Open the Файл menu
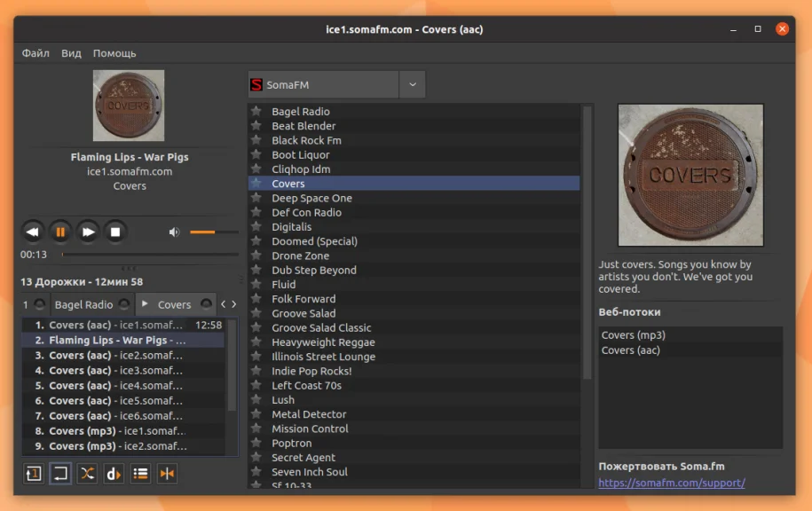The height and width of the screenshot is (511, 812). (x=35, y=53)
